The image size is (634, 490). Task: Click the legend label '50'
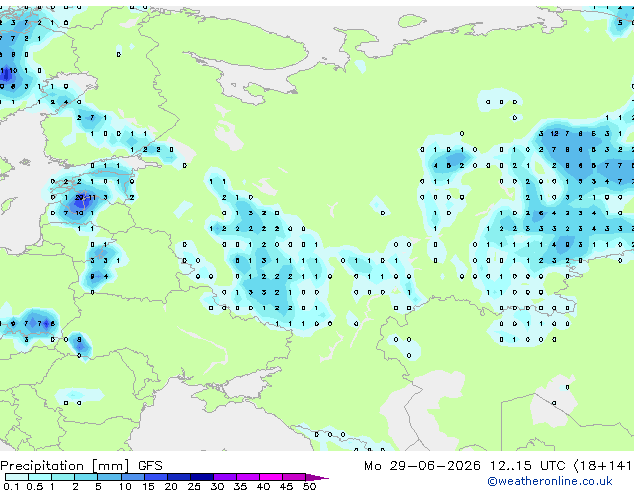coord(309,486)
